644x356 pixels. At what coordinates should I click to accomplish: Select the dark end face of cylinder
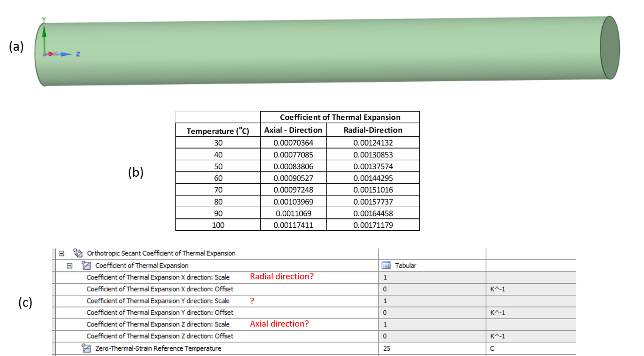(x=610, y=48)
